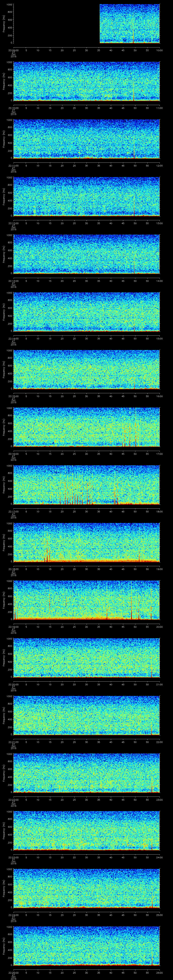The width and height of the screenshot is (173, 980).
Task: Click the '22:18:00' start time label
Action: pos(14,569)
